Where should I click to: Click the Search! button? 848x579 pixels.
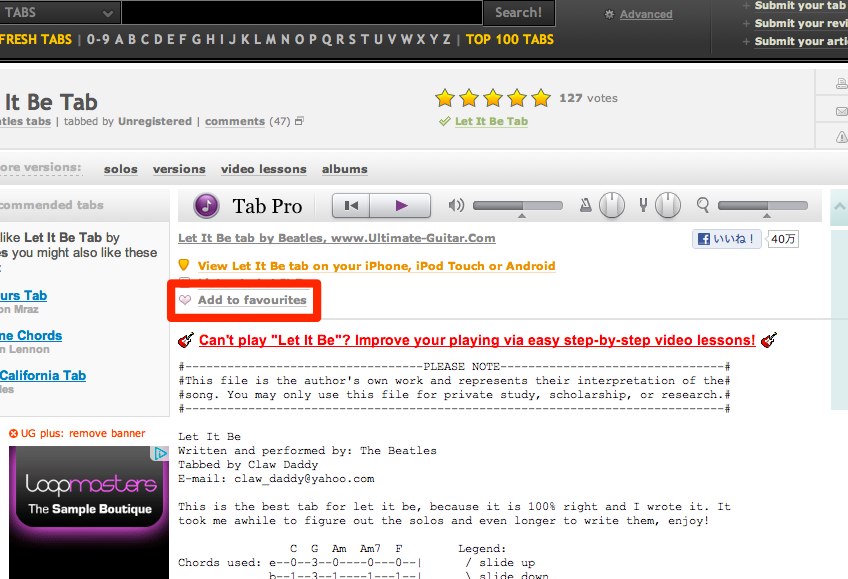pos(518,13)
